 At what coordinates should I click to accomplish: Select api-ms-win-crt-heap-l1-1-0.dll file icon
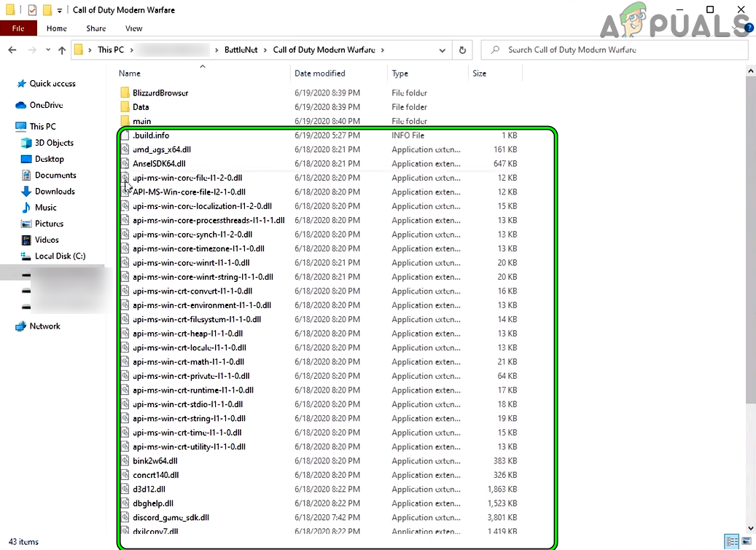point(125,333)
